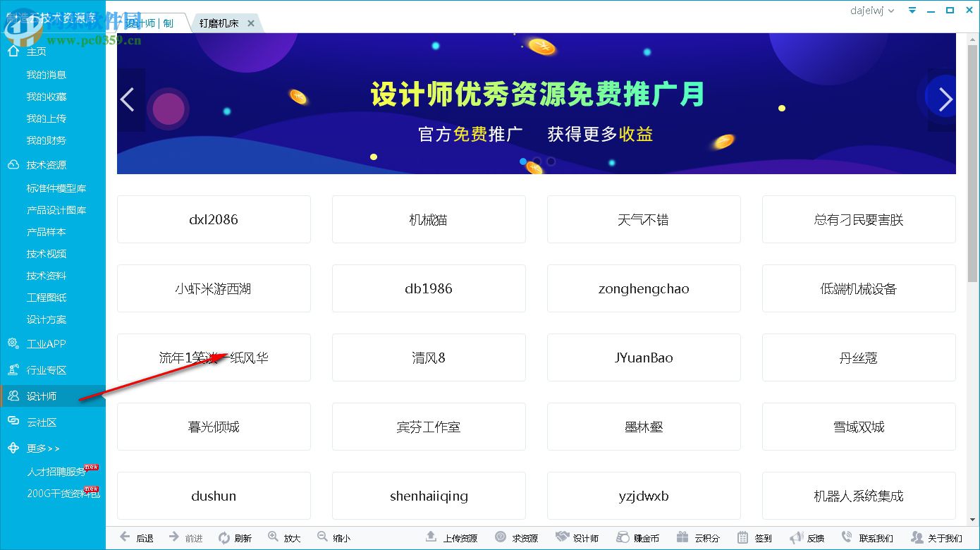Open designer card 低端机械设备
Screen dimensions: 980x550
click(x=859, y=288)
